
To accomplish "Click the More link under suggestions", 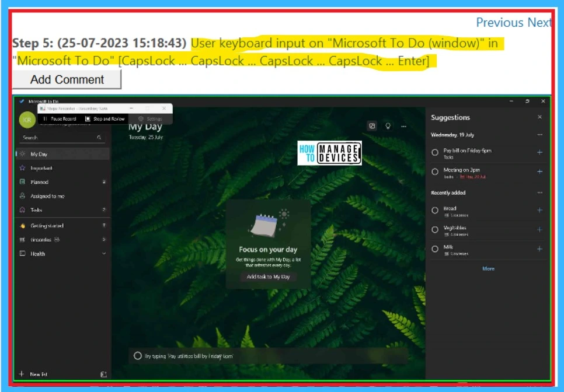I will pos(488,269).
